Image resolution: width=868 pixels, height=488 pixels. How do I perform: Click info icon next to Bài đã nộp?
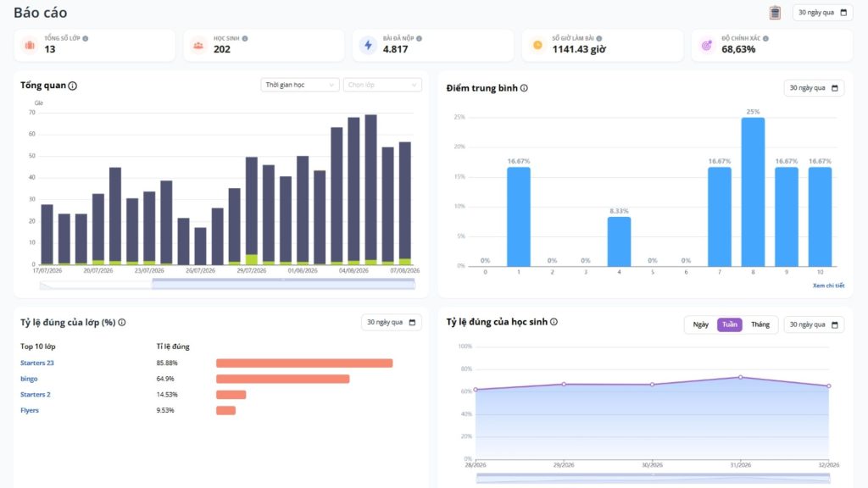click(419, 39)
